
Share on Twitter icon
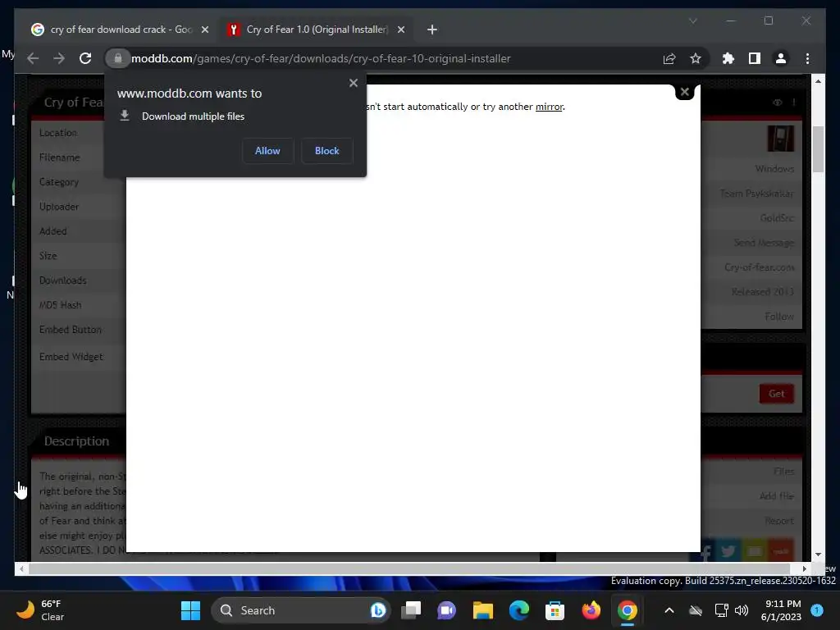[728, 551]
